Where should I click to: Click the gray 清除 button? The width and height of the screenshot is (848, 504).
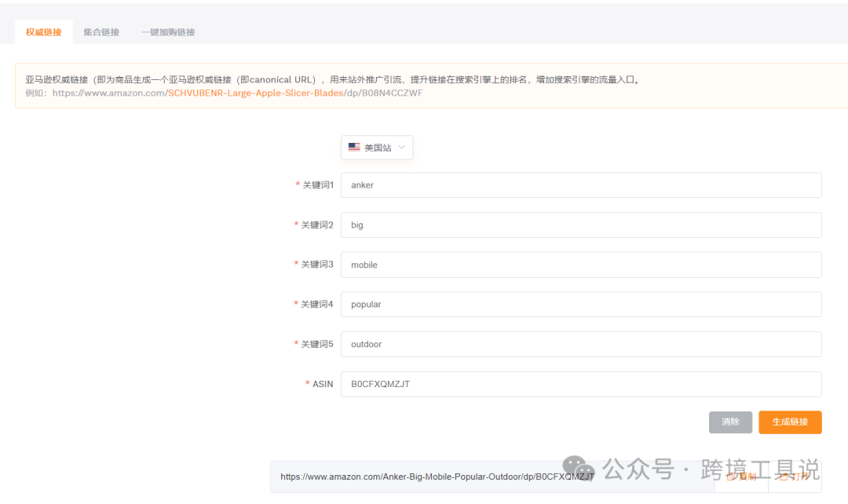(730, 422)
